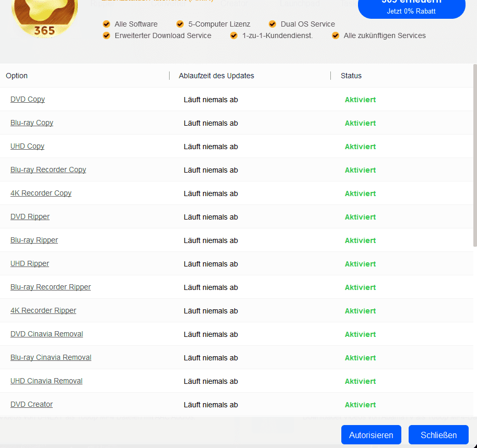Click the Alle zukünftigen Services feature text
This screenshot has width=477, height=448.
coord(385,35)
